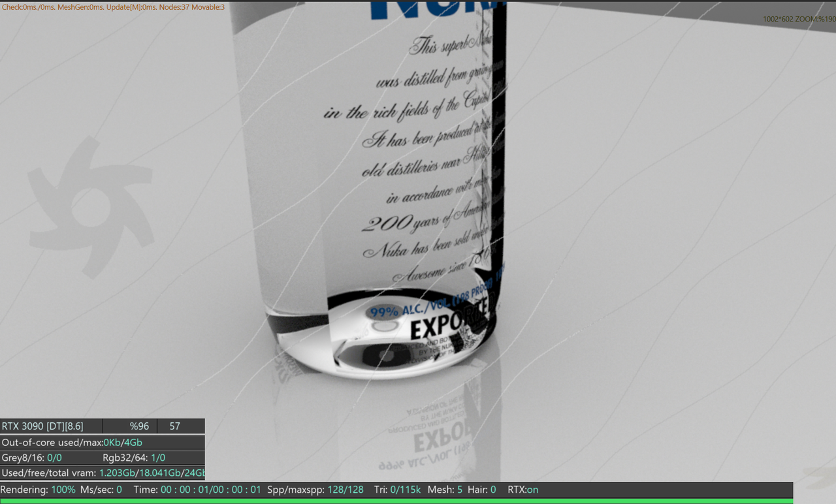Viewport: 836px width, 504px height.
Task: Click the 'Used/free/total vram' readout
Action: pos(103,473)
